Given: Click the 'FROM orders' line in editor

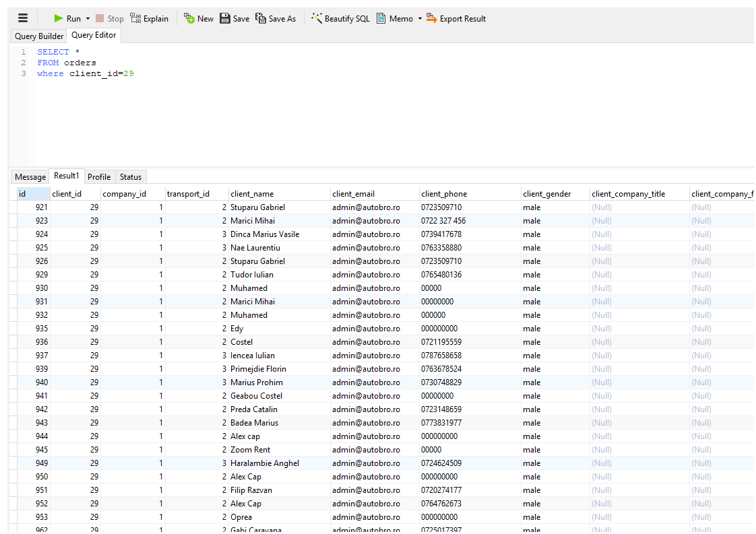Looking at the screenshot, I should [x=67, y=63].
